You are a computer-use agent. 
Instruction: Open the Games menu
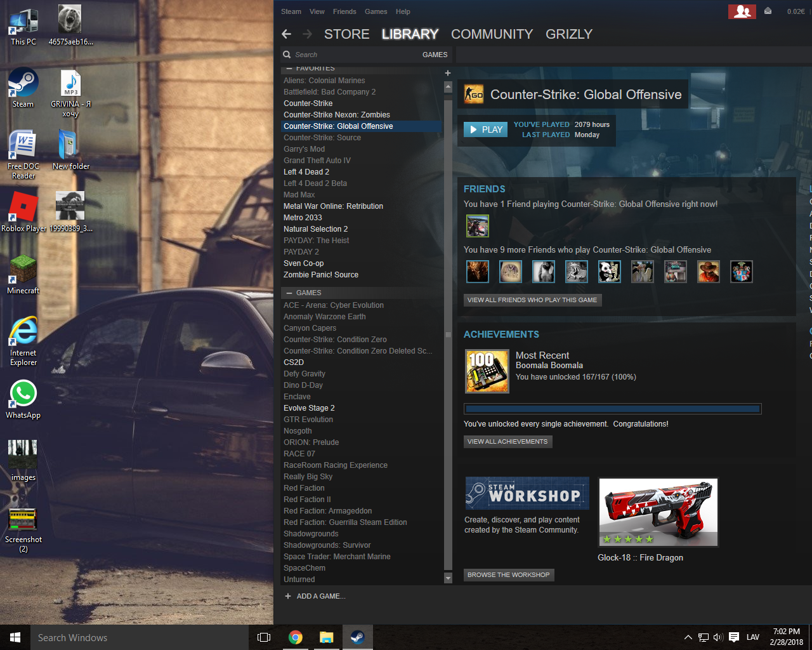click(x=376, y=11)
